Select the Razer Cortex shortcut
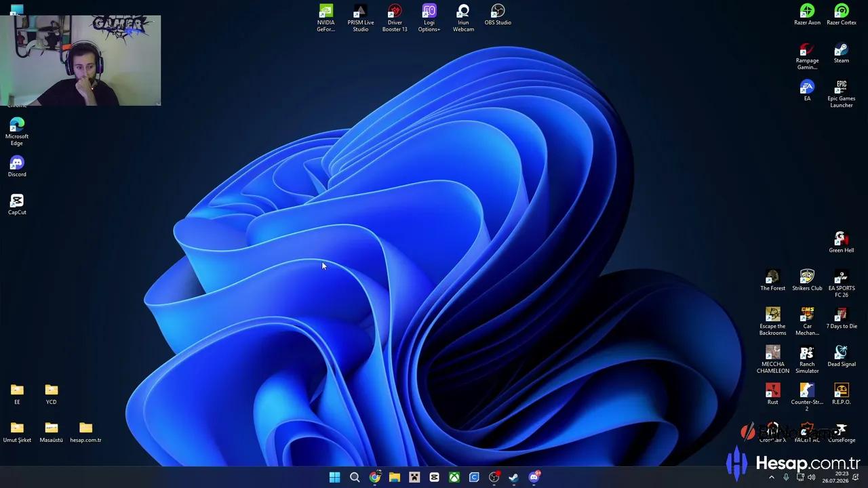The width and height of the screenshot is (868, 488). [841, 16]
